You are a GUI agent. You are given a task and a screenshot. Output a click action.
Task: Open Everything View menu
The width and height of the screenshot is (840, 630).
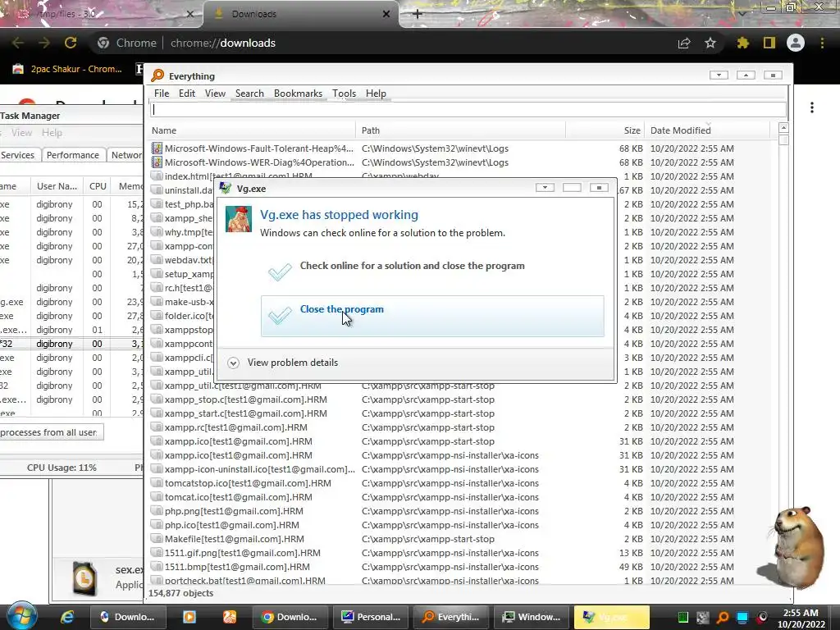pos(216,94)
